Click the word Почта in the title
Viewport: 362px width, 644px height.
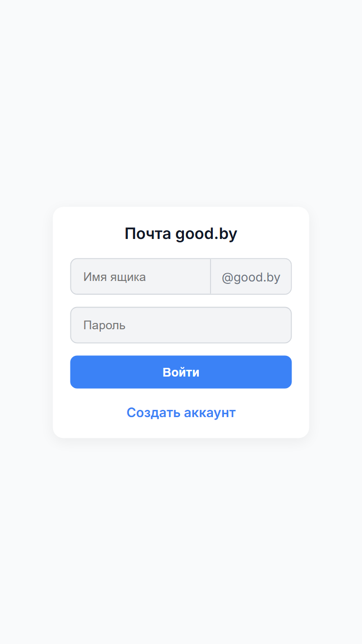[148, 234]
